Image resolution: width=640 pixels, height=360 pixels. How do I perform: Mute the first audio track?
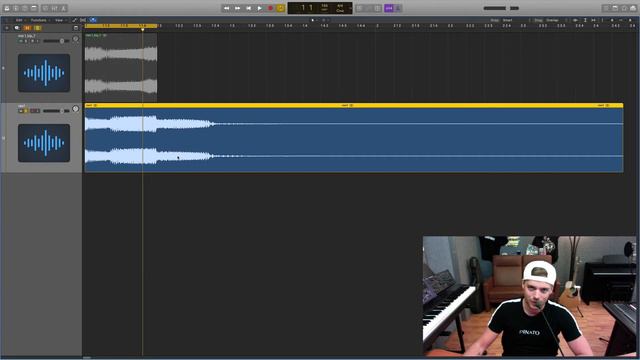(21, 41)
